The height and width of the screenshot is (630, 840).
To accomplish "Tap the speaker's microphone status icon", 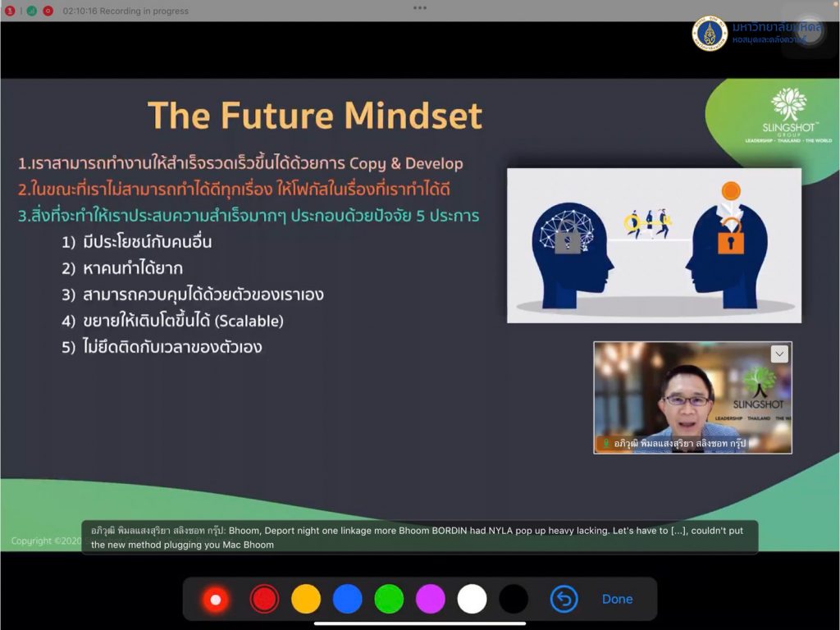I will point(606,444).
